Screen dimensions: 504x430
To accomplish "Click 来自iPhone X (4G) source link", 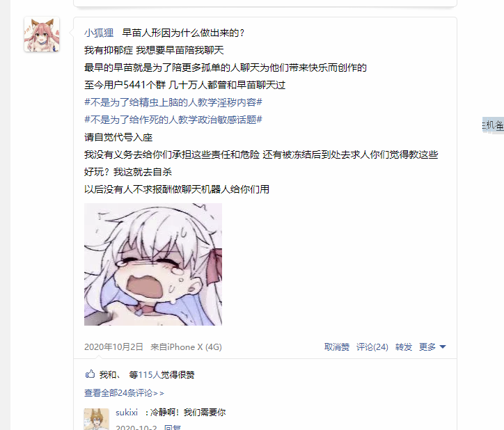I will (x=186, y=347).
